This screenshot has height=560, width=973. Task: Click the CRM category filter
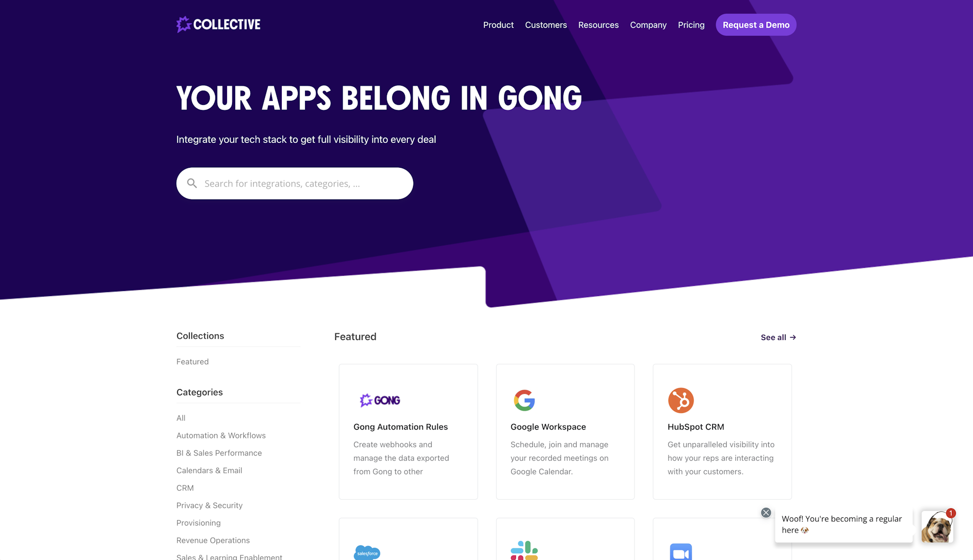(184, 487)
